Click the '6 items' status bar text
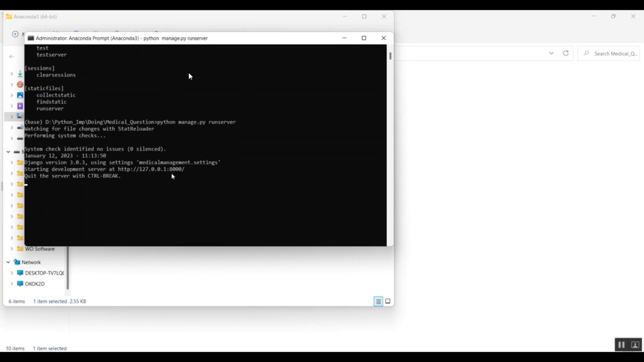The width and height of the screenshot is (644, 362). (17, 302)
